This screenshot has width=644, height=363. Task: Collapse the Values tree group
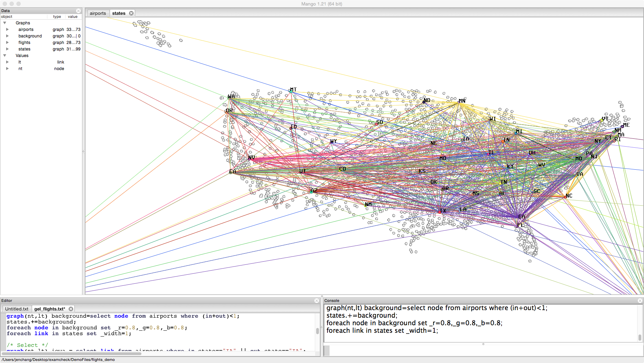[5, 56]
